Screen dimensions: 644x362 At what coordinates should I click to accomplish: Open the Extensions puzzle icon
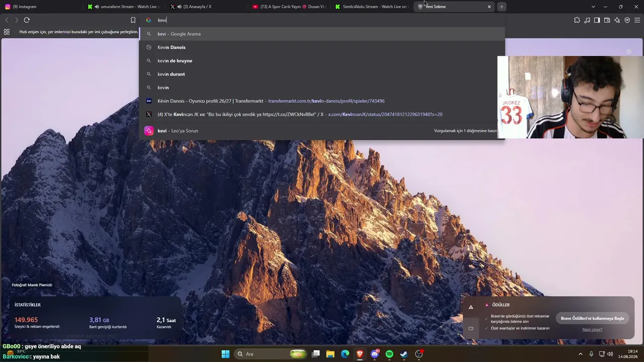577,20
